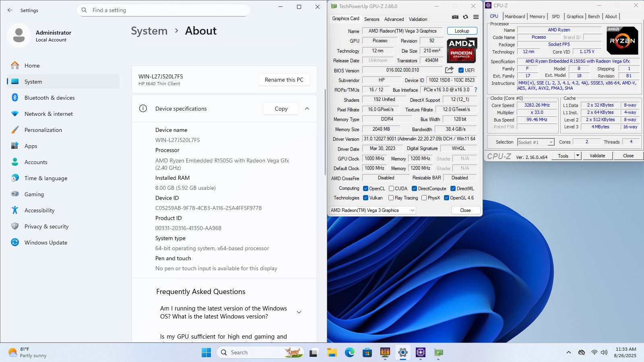Switch to the Sensors tab in GPU-Z
Screen dimensions: 644x362
[x=372, y=19]
